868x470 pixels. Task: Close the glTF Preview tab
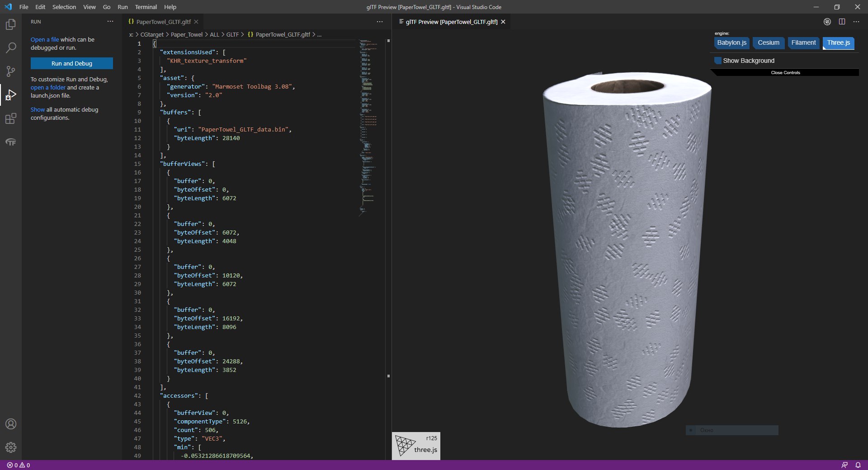(x=503, y=22)
